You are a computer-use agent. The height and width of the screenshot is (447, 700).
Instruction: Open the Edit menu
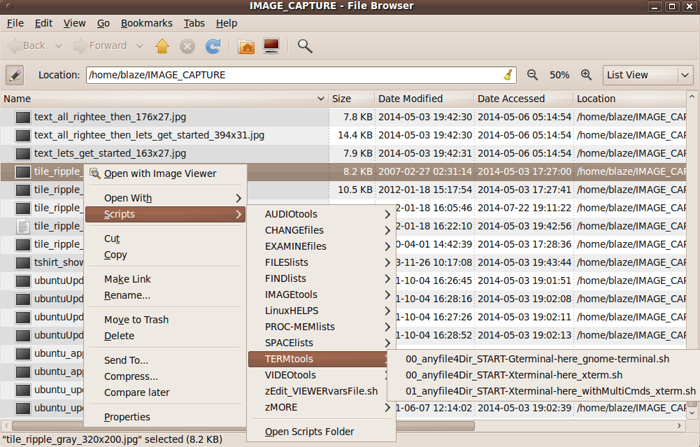click(44, 23)
